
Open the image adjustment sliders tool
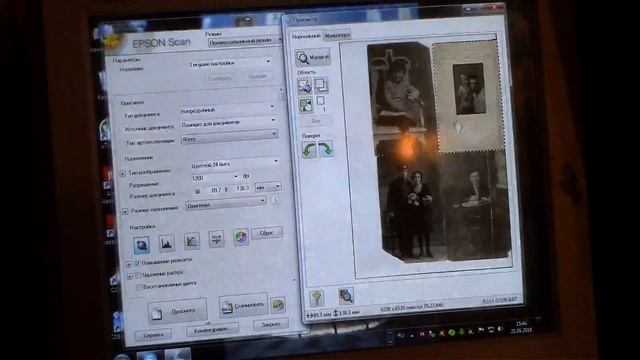(216, 238)
